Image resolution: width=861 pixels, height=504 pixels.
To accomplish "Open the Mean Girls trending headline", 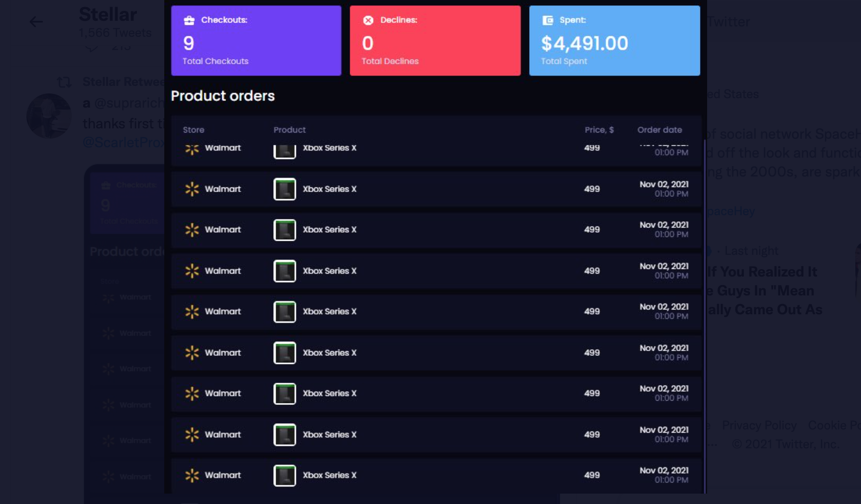I will (x=765, y=291).
